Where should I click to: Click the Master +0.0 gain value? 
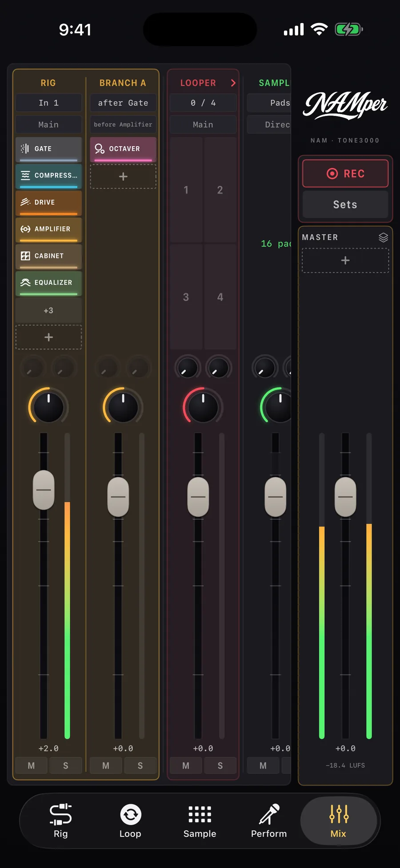click(x=345, y=749)
